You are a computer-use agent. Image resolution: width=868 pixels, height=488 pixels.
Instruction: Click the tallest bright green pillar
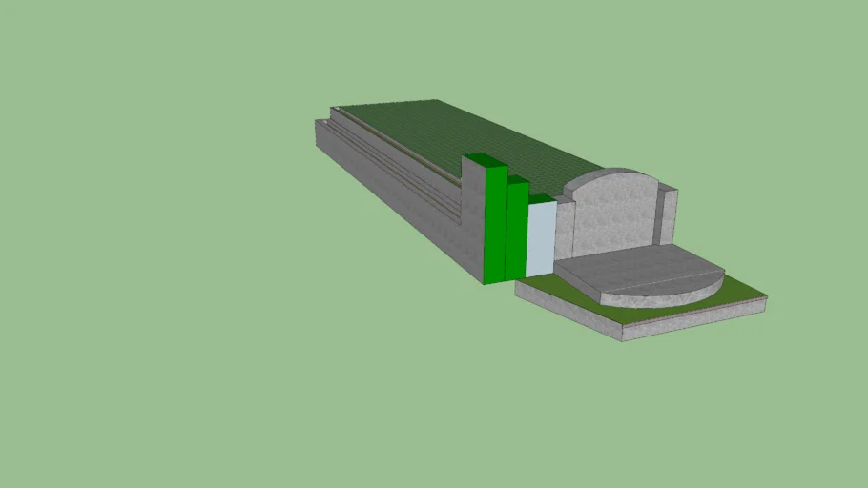click(x=495, y=224)
